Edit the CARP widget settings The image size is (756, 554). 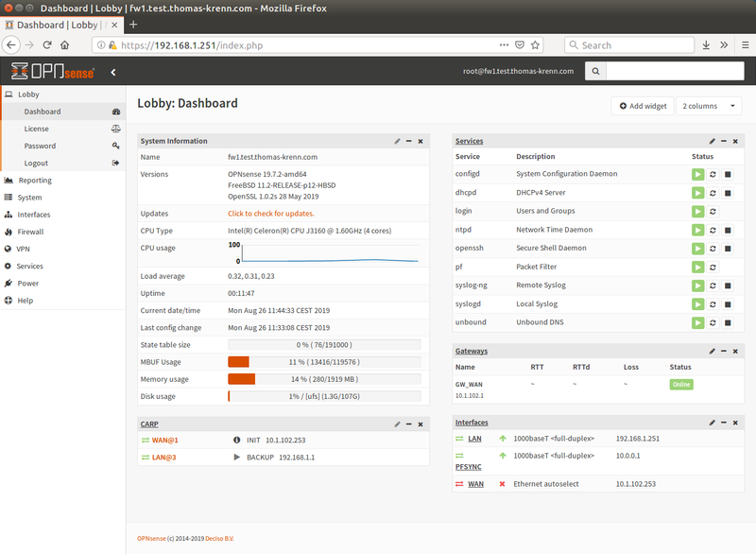(x=397, y=424)
